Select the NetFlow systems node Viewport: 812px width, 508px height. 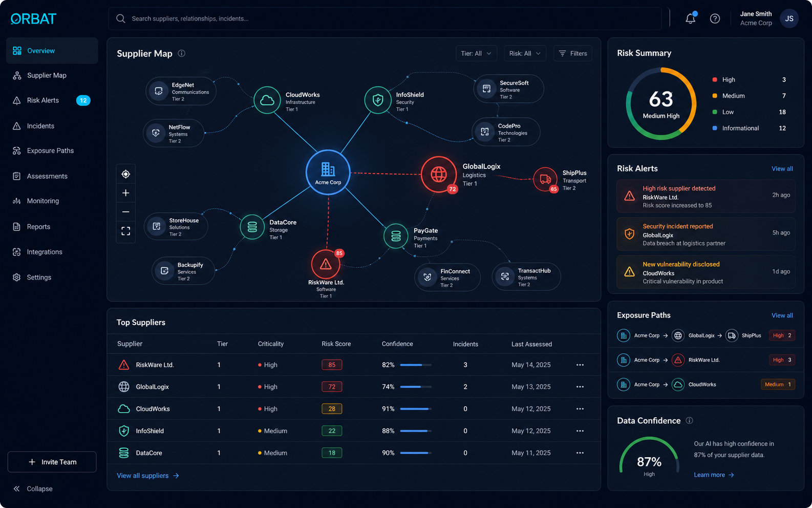pyautogui.click(x=174, y=133)
